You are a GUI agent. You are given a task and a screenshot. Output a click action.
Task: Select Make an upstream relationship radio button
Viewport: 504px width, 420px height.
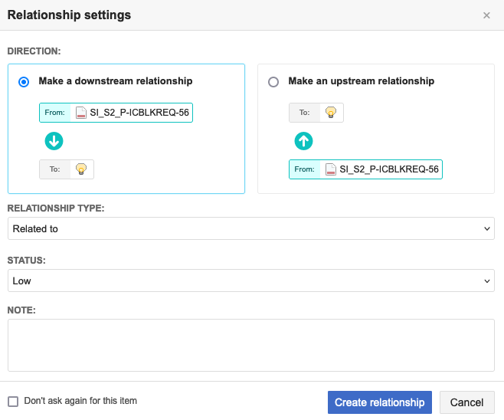click(x=273, y=82)
